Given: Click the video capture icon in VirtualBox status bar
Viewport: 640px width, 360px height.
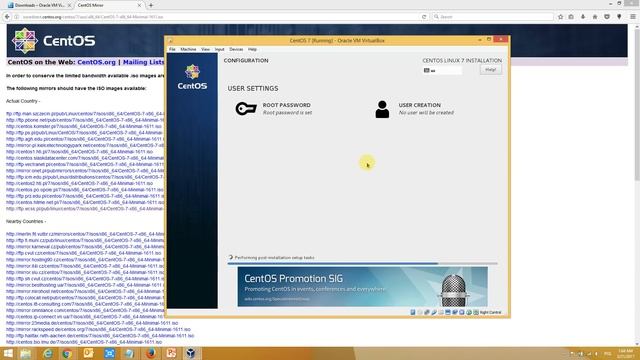Looking at the screenshot, I should tap(455, 312).
